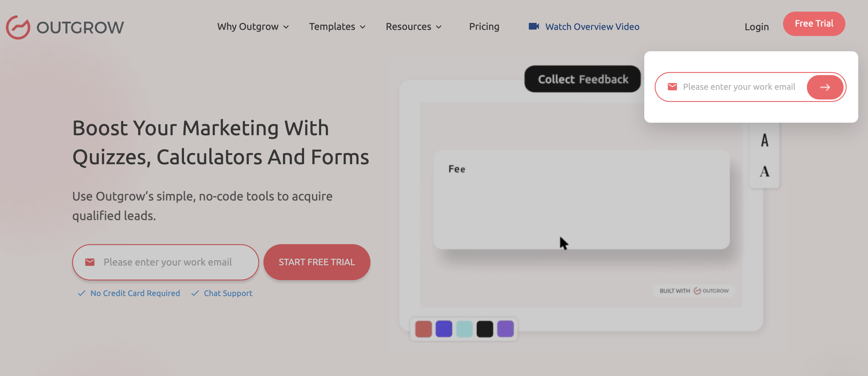Click the envelope icon in popup email field
The width and height of the screenshot is (868, 376).
tap(672, 87)
